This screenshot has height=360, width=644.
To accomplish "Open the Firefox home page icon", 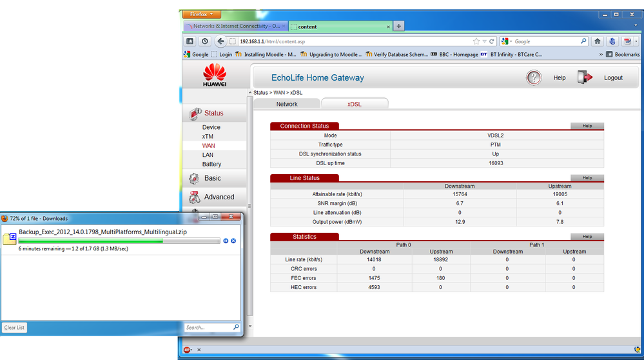I will click(x=597, y=41).
